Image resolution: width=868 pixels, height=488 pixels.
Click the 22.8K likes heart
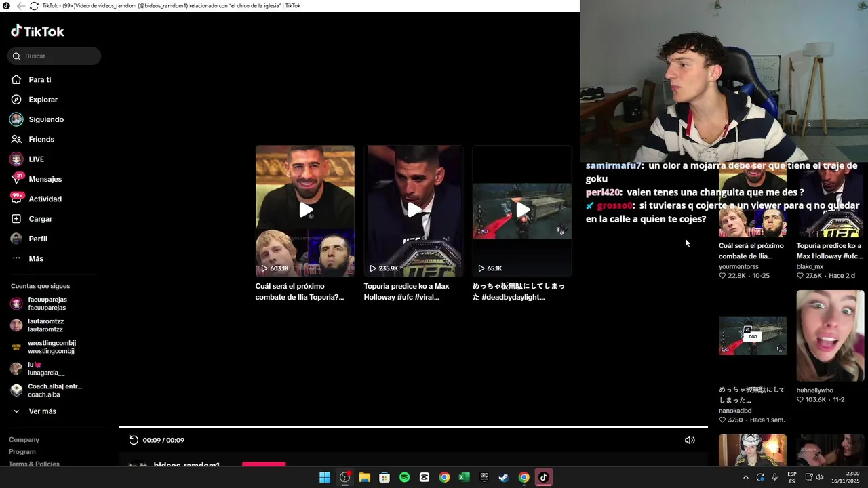[722, 276]
